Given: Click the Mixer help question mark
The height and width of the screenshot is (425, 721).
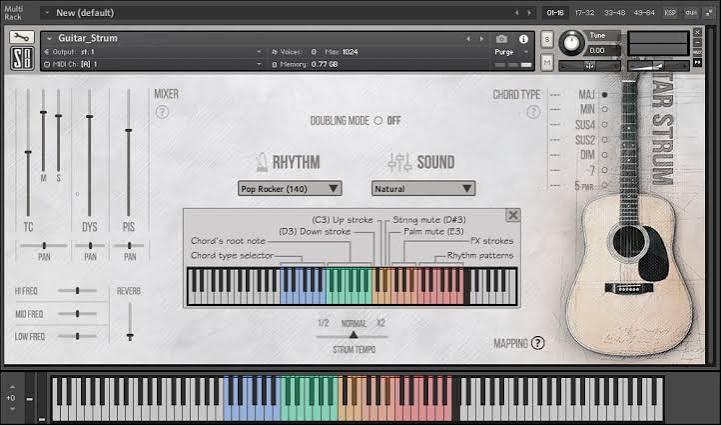Looking at the screenshot, I should point(162,112).
